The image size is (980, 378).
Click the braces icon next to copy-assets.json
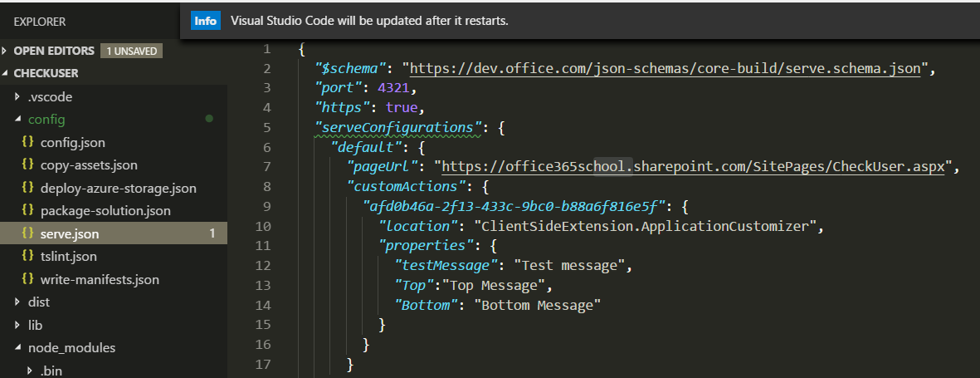click(x=27, y=164)
